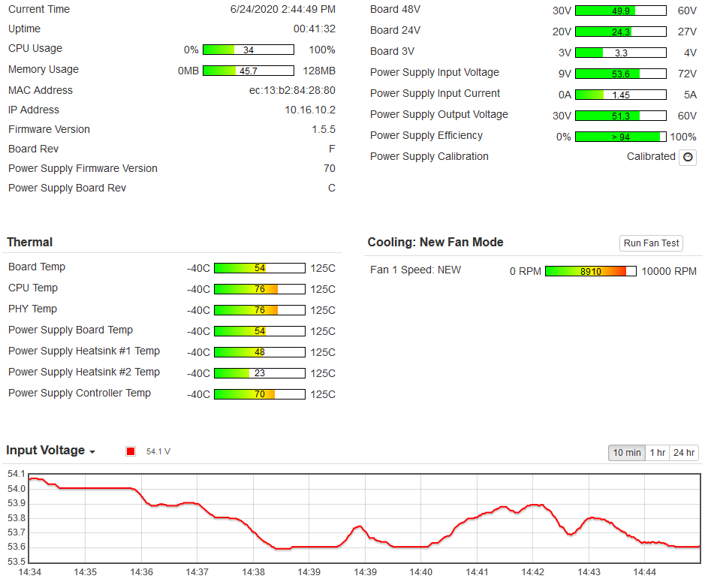This screenshot has width=711, height=588.
Task: Open the Input Voltage graph dropdown
Action: point(50,451)
